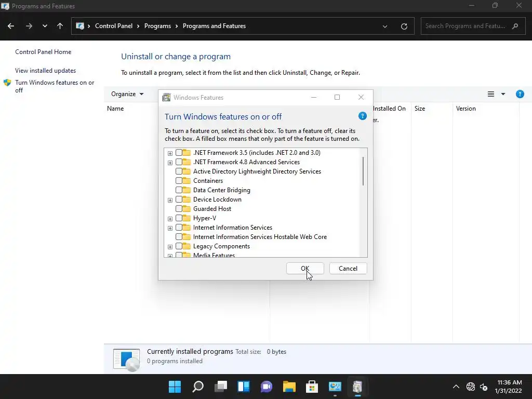
Task: Sort list by Size column
Action: 420,109
